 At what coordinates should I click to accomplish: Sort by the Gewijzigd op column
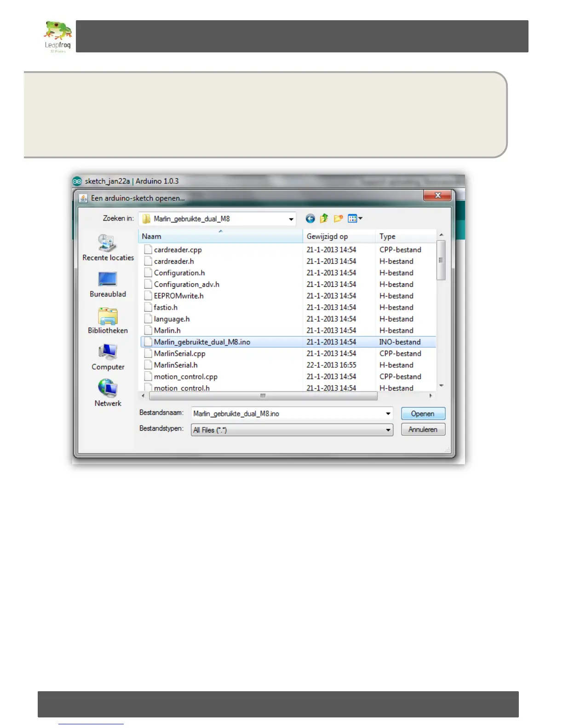pos(339,236)
